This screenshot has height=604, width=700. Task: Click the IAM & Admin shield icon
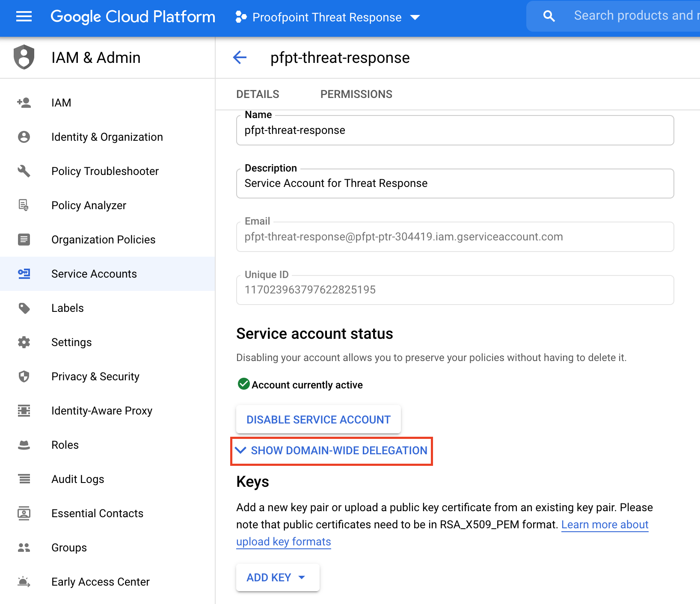(24, 57)
